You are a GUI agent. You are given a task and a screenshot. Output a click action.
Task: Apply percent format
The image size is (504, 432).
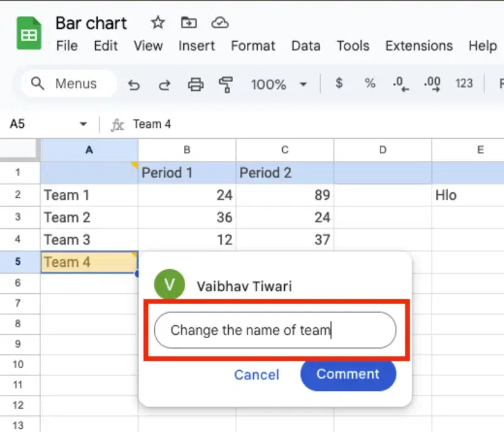pyautogui.click(x=370, y=83)
